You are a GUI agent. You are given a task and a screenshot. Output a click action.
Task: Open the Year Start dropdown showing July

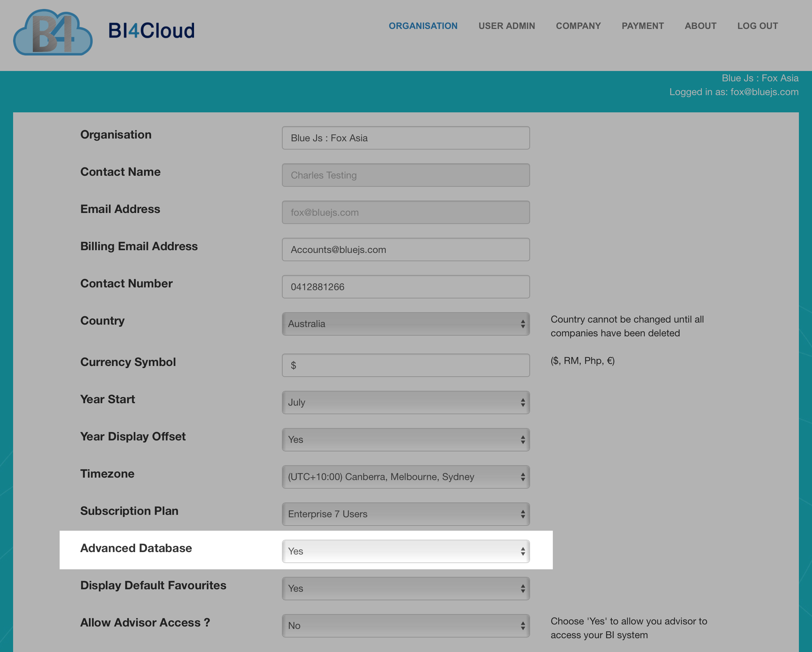406,403
